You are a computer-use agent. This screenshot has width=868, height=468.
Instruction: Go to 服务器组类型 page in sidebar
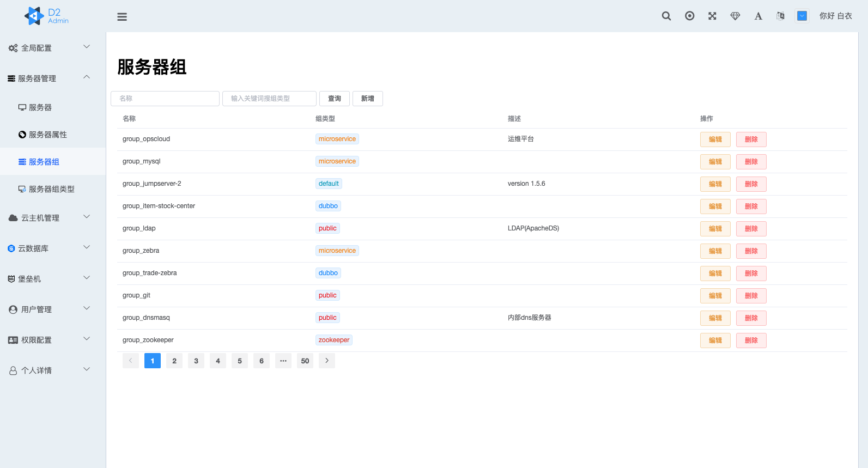coord(51,189)
